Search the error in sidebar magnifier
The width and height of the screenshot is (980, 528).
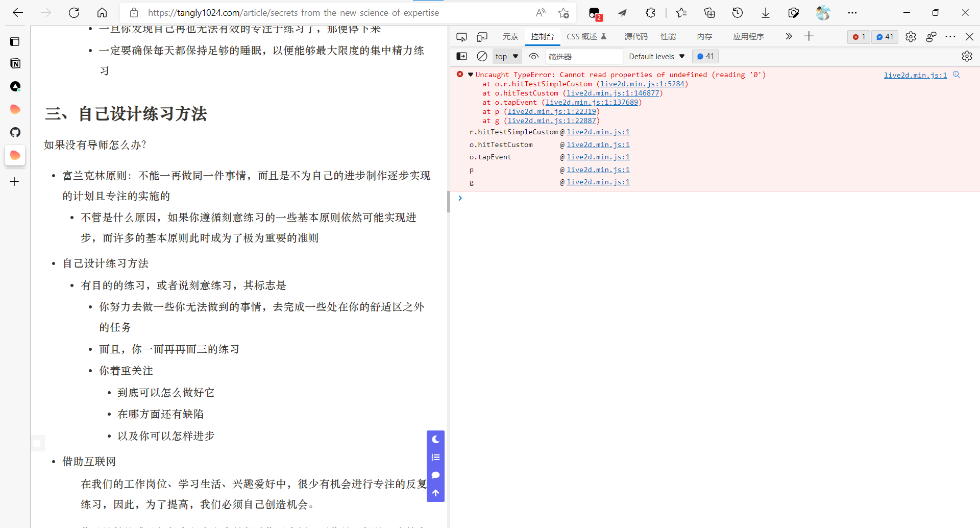957,75
